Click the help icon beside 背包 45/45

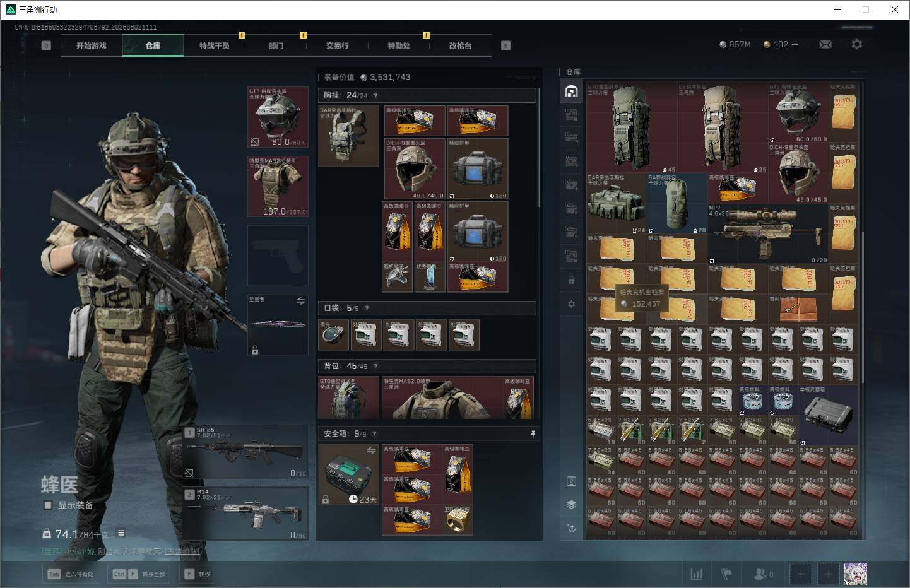pos(375,366)
